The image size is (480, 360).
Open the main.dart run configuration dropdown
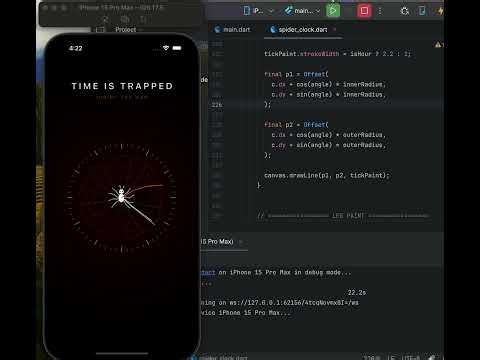(302, 11)
